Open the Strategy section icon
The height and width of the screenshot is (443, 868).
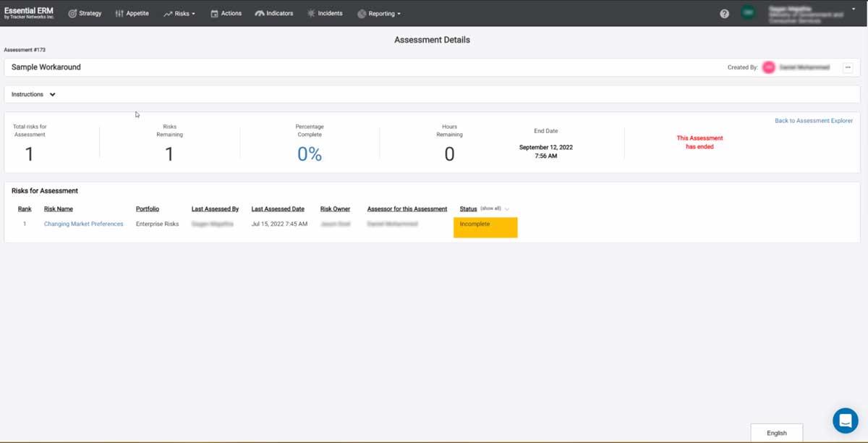[x=72, y=13]
